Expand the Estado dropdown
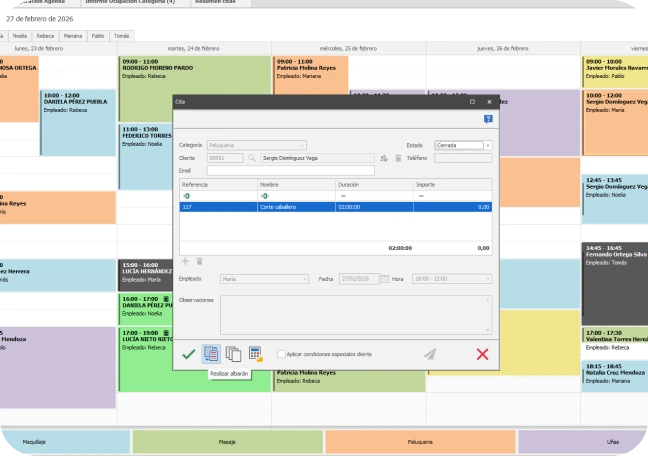This screenshot has height=456, width=648. click(x=487, y=146)
